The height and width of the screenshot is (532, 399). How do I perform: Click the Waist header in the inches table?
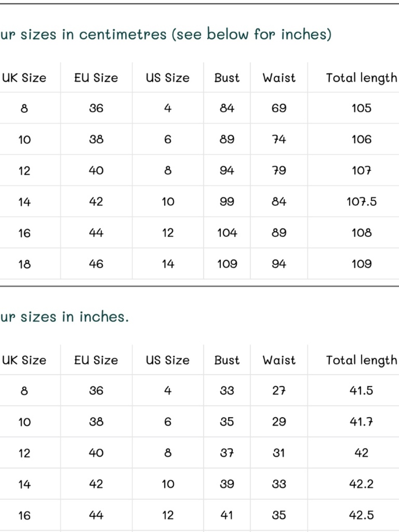tap(279, 360)
